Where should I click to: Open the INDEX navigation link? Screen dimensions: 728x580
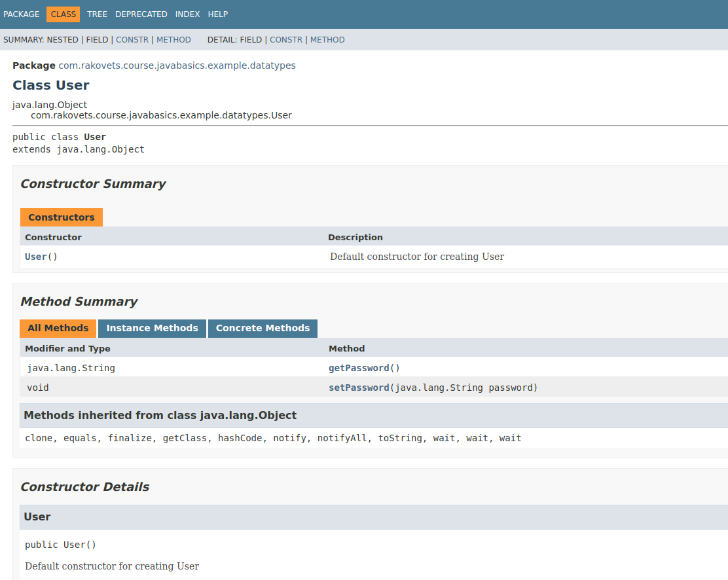coord(188,14)
